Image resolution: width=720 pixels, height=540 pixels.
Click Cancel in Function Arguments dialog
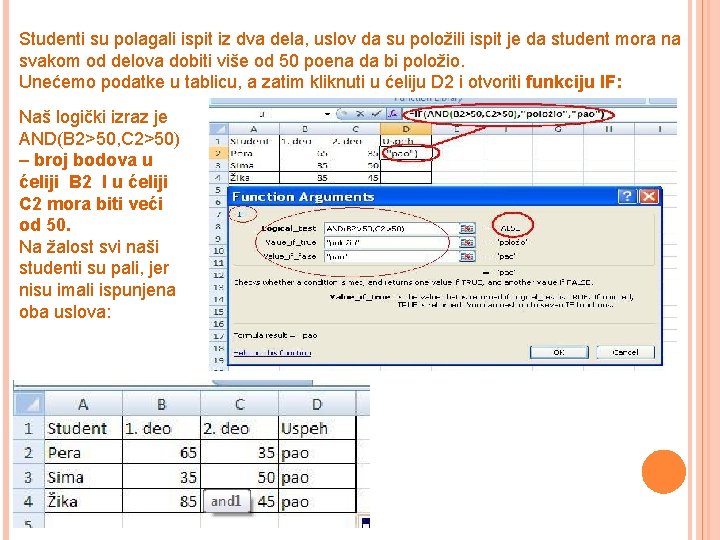click(x=625, y=352)
